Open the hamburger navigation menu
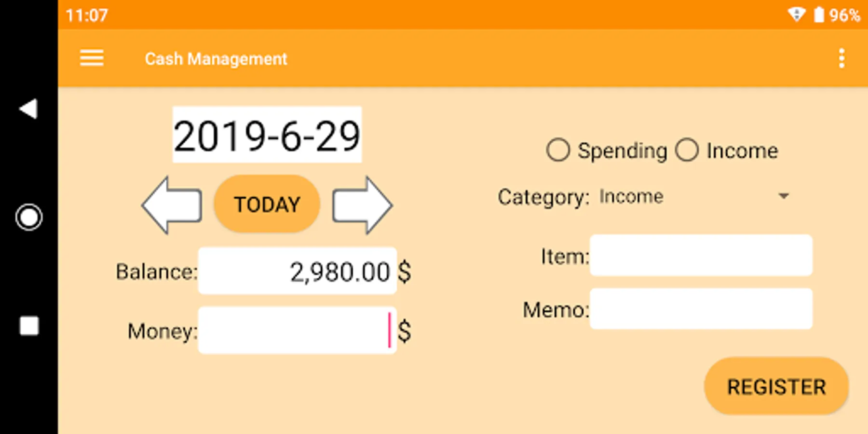This screenshot has width=868, height=434. point(92,58)
